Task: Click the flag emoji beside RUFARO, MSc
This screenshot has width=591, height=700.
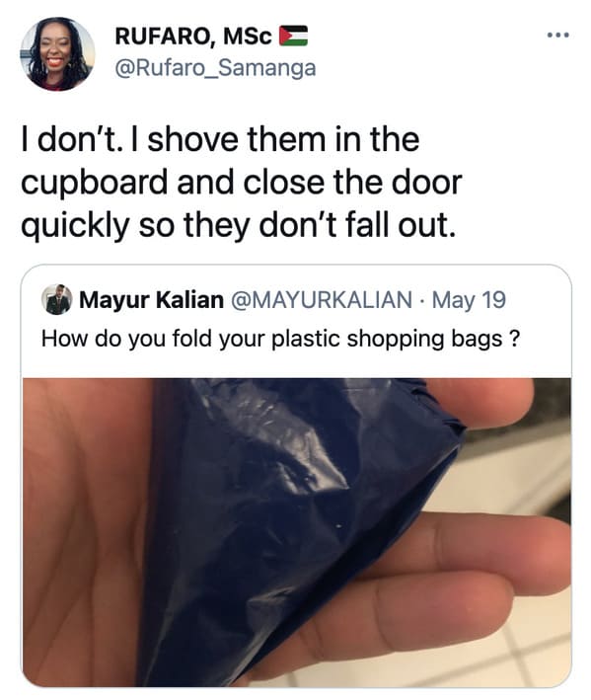Action: click(293, 36)
